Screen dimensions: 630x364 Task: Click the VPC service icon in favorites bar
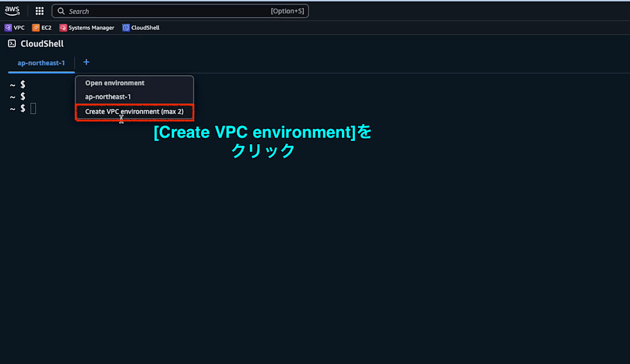coord(8,28)
